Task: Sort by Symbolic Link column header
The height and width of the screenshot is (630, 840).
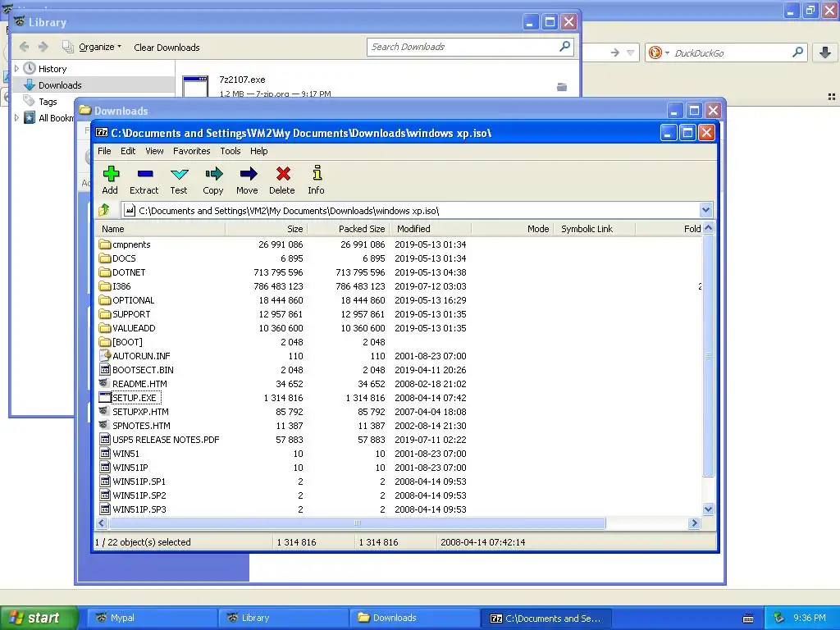Action: pos(594,229)
